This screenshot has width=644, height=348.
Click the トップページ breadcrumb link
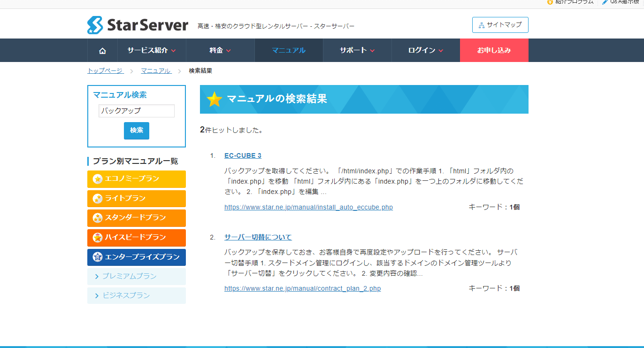click(x=105, y=71)
